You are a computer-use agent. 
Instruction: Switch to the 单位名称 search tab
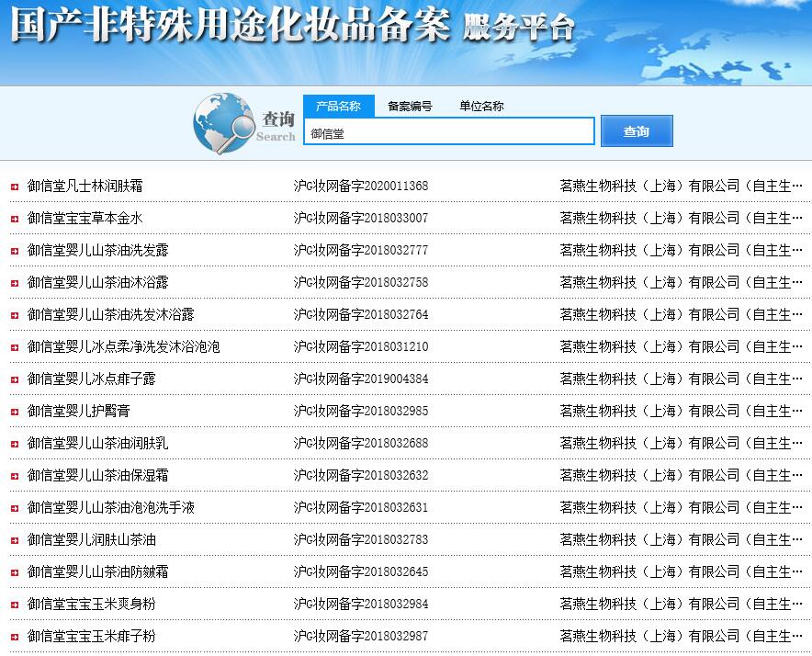[x=481, y=106]
